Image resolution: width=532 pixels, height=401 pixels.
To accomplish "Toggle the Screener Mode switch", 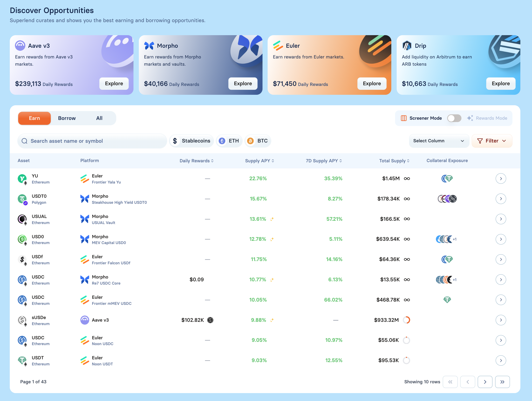I will pyautogui.click(x=454, y=118).
